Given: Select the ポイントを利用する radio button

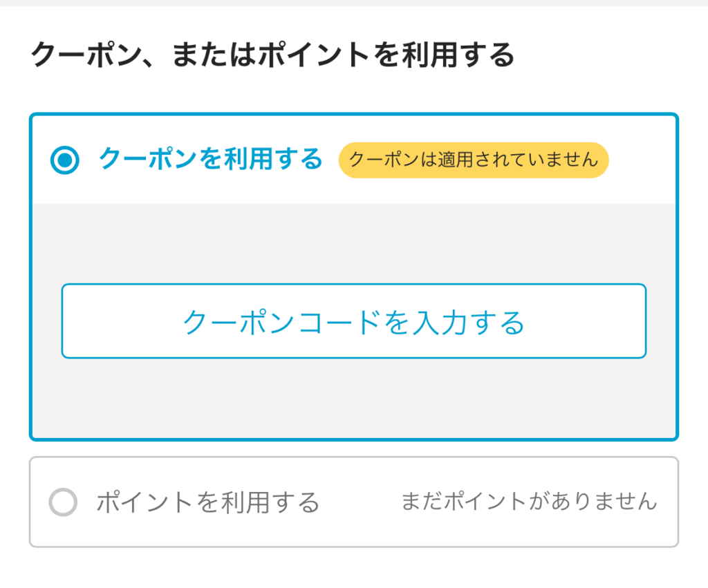Looking at the screenshot, I should click(x=62, y=502).
